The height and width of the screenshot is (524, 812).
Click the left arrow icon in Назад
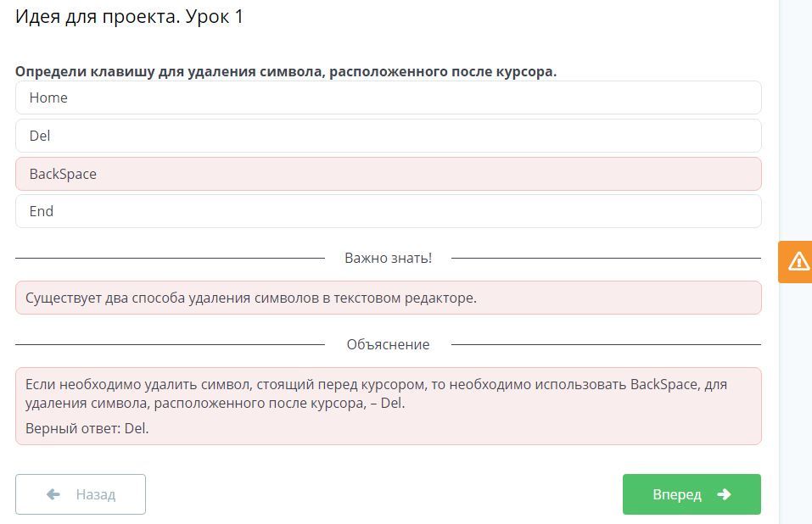click(x=53, y=494)
